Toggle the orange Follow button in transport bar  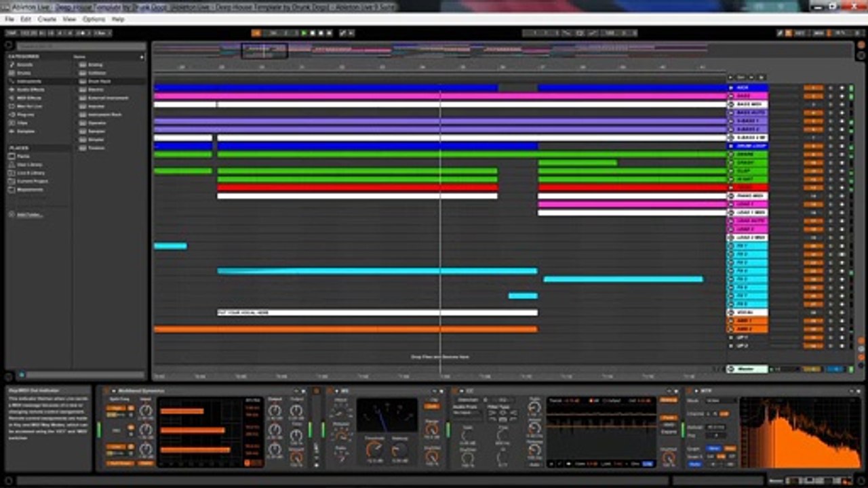pyautogui.click(x=256, y=33)
